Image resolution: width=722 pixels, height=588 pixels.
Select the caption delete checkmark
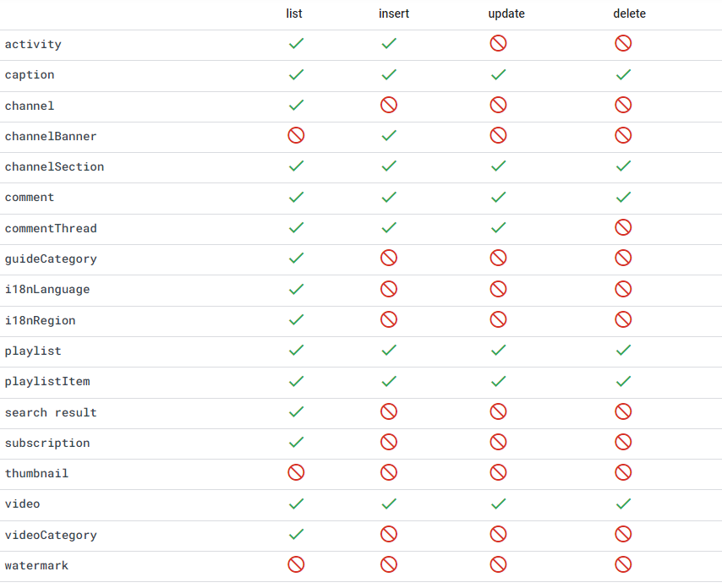[623, 74]
